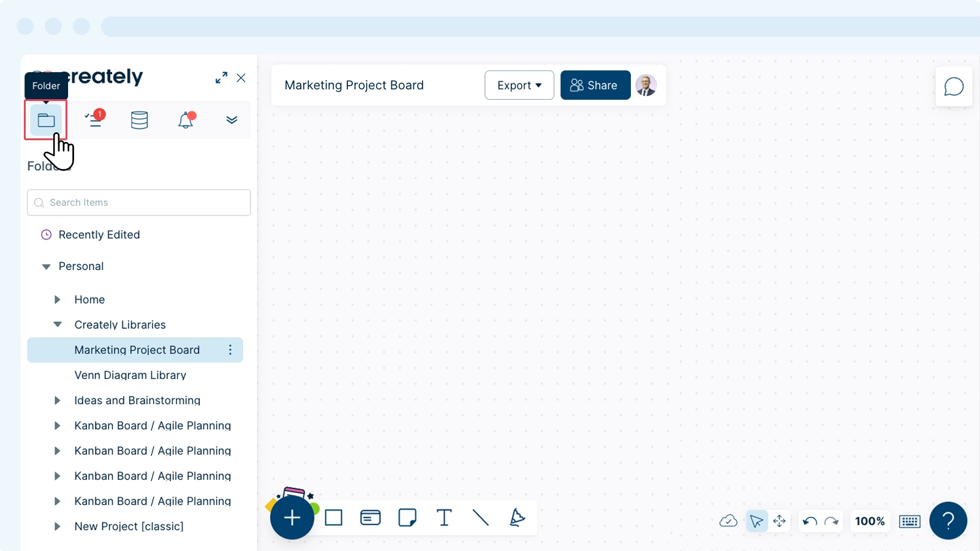The width and height of the screenshot is (980, 551).
Task: Activate the select pointer tool
Action: point(757,521)
